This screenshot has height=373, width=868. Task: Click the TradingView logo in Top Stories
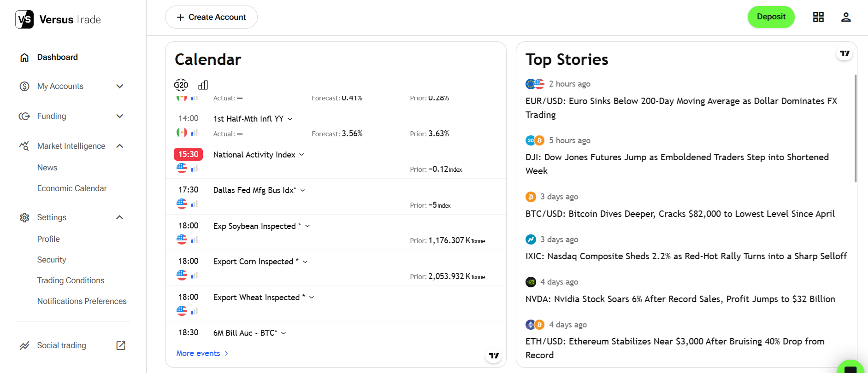pos(844,53)
